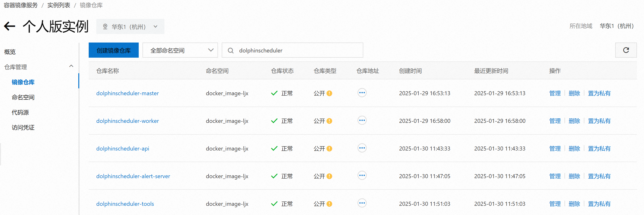644x215 pixels.
Task: Click the 仓库名称 column header
Action: [108, 71]
